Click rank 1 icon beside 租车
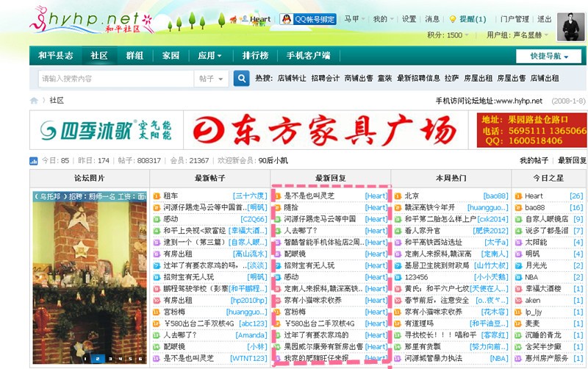The image size is (588, 369). (x=157, y=196)
